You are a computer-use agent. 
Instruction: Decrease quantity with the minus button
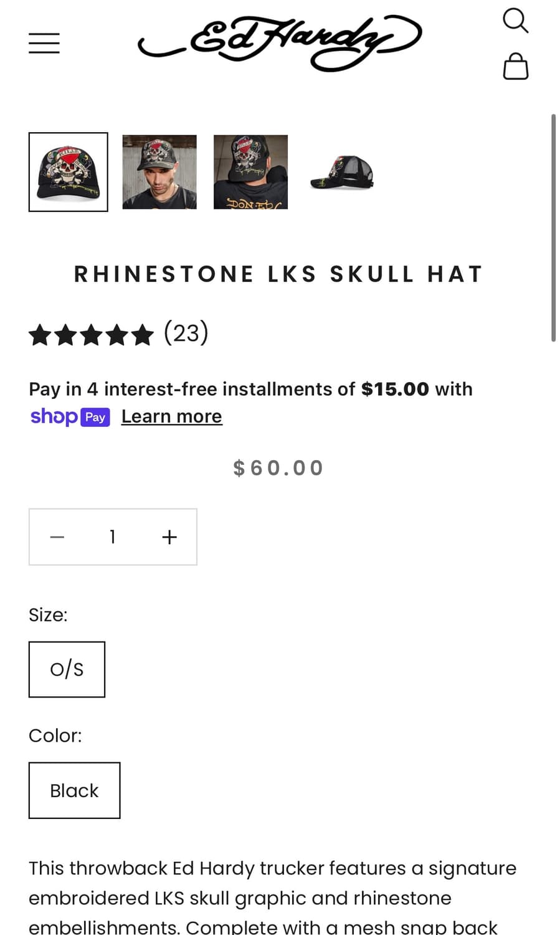click(57, 537)
